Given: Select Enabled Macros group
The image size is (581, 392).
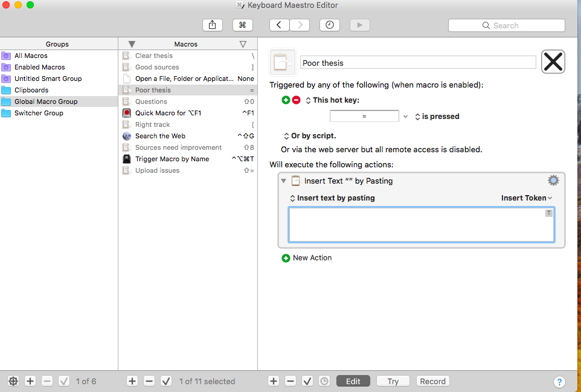Looking at the screenshot, I should (x=59, y=67).
